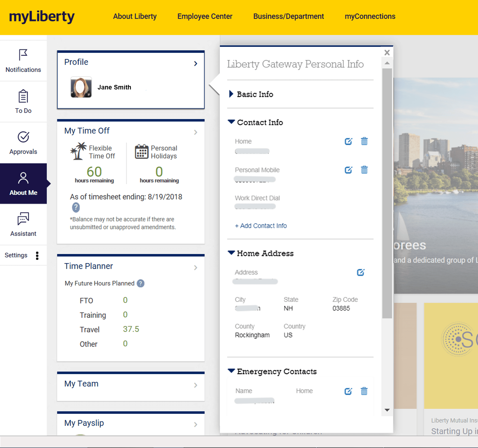The image size is (478, 448).
Task: Open timesheet balance help
Action: (76, 207)
